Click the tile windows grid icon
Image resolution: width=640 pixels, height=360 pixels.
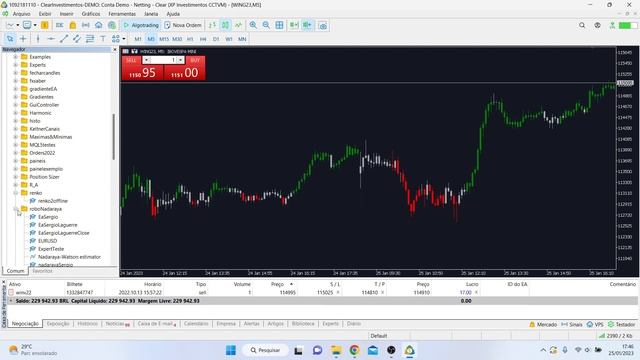pyautogui.click(x=279, y=25)
